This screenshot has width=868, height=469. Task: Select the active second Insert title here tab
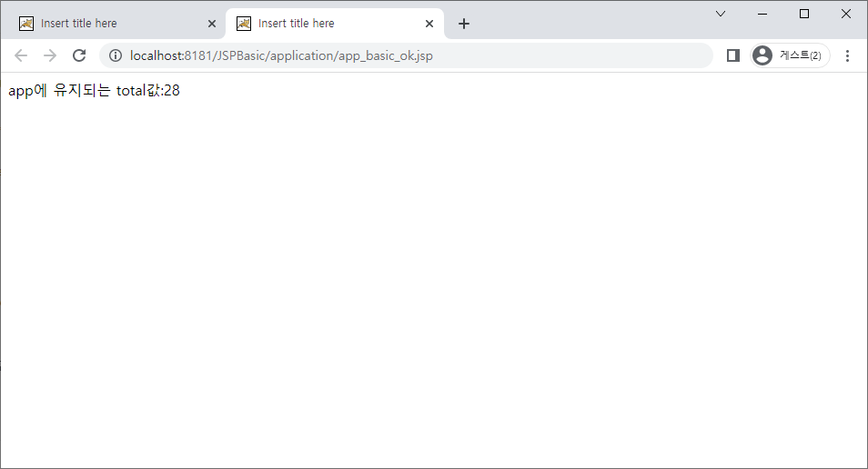click(334, 24)
